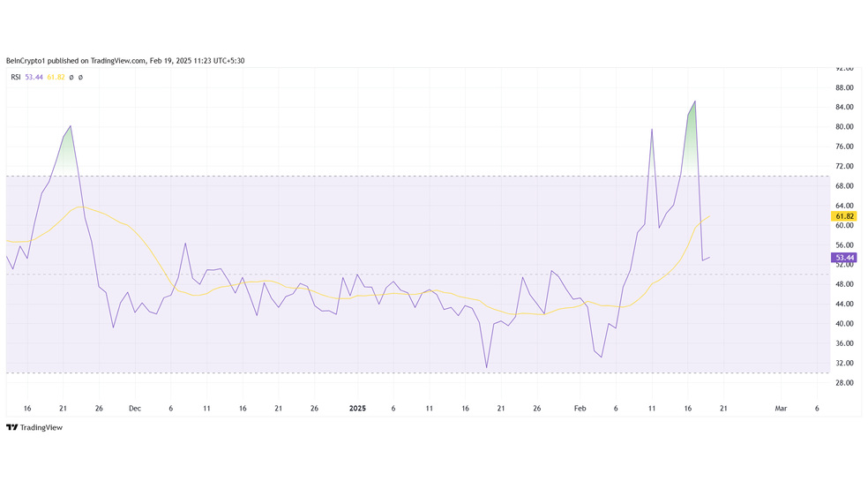The height and width of the screenshot is (489, 868).
Task: Click the 36.00 axis value
Action: pos(844,343)
